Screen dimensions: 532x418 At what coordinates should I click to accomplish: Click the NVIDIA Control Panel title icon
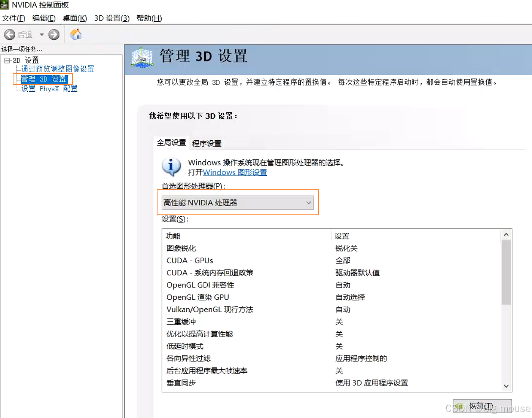pos(4,5)
